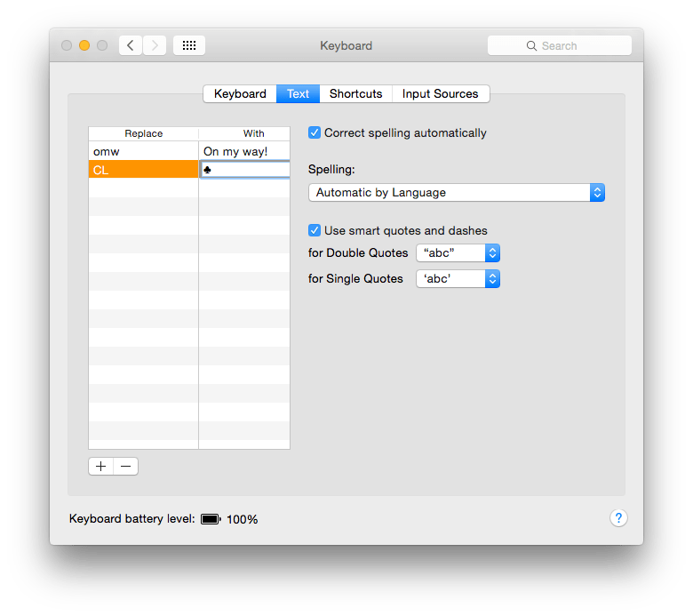Remove selected replacement with minus button

tap(126, 467)
